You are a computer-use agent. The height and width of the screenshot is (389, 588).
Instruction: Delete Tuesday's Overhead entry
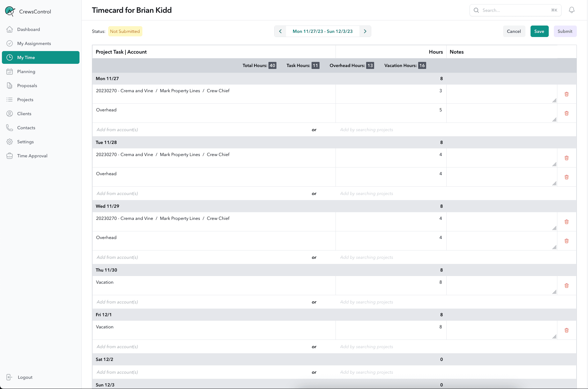point(566,177)
